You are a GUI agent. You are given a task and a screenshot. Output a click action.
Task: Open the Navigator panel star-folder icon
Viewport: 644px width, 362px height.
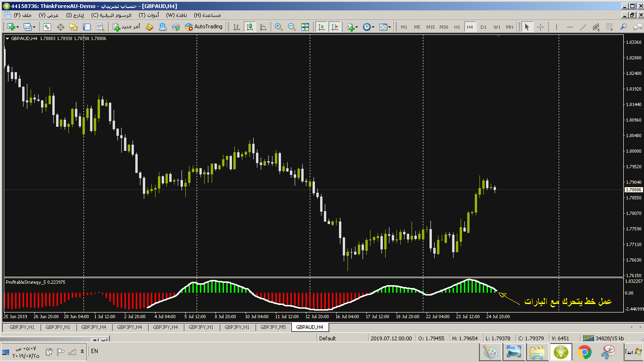[x=74, y=27]
